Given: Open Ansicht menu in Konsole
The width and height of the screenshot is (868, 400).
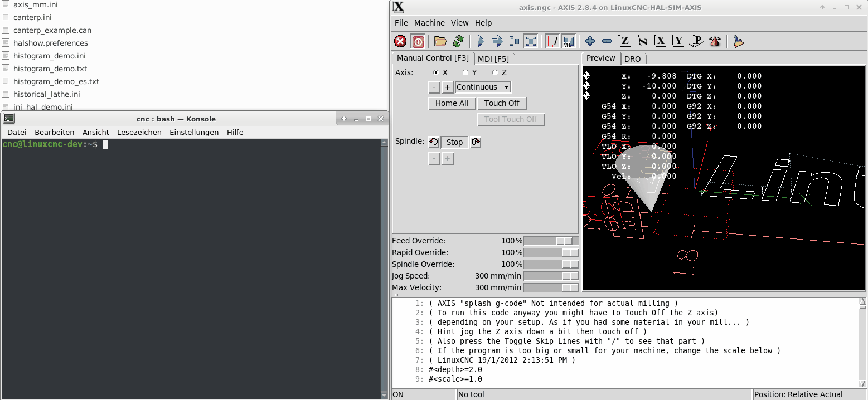Looking at the screenshot, I should (96, 132).
